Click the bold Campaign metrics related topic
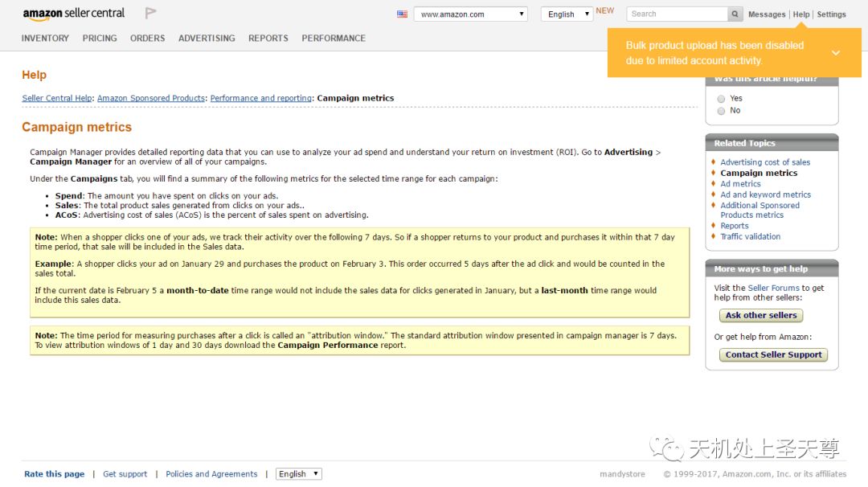The height and width of the screenshot is (487, 868). click(x=759, y=173)
